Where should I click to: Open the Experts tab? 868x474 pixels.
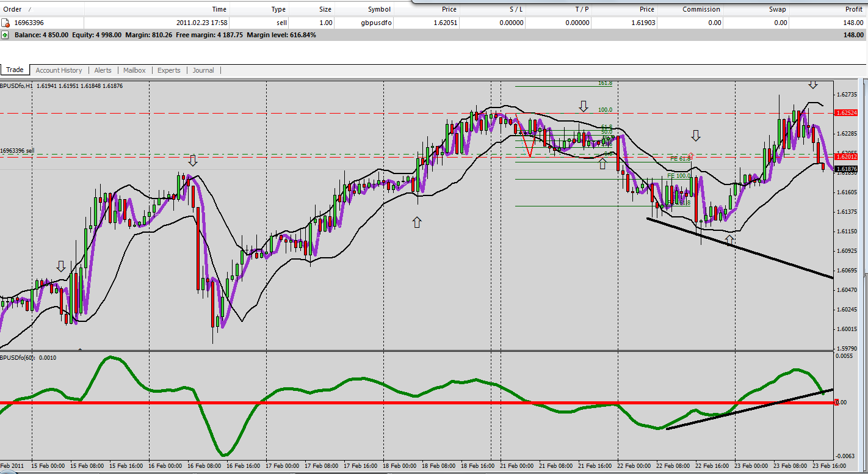pyautogui.click(x=169, y=70)
